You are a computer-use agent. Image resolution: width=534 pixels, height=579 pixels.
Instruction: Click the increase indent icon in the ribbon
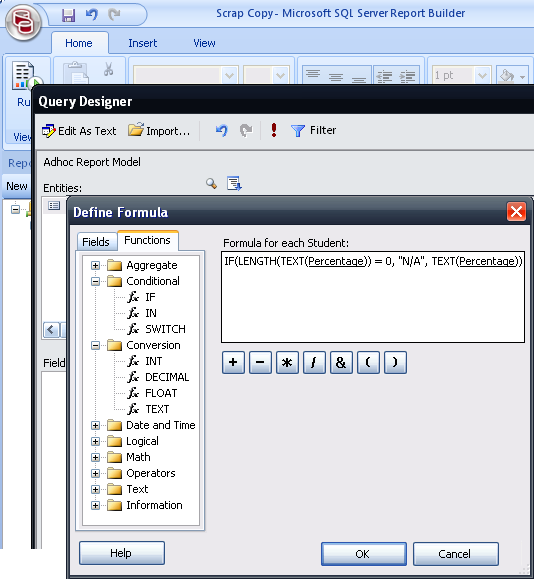coord(408,76)
